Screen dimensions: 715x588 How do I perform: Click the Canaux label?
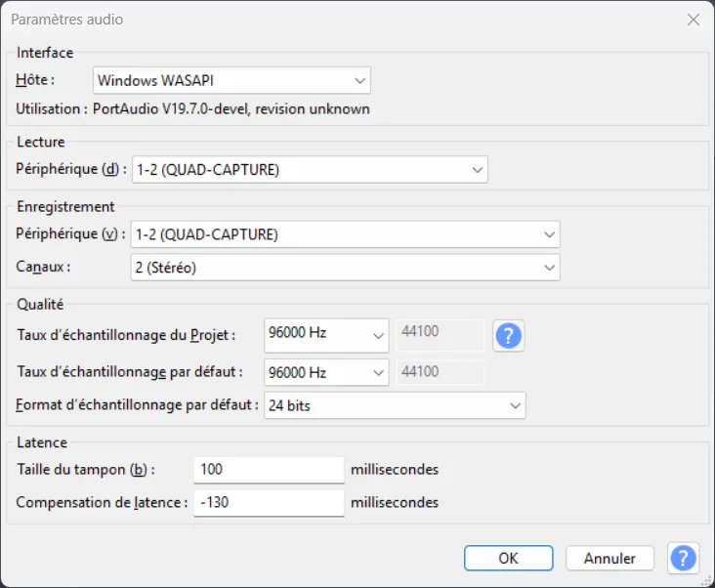click(x=43, y=267)
